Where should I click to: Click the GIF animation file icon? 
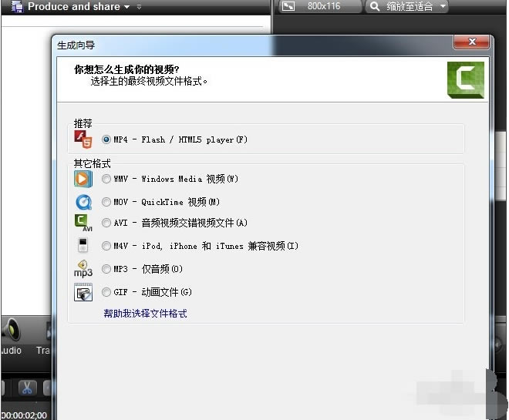[83, 292]
